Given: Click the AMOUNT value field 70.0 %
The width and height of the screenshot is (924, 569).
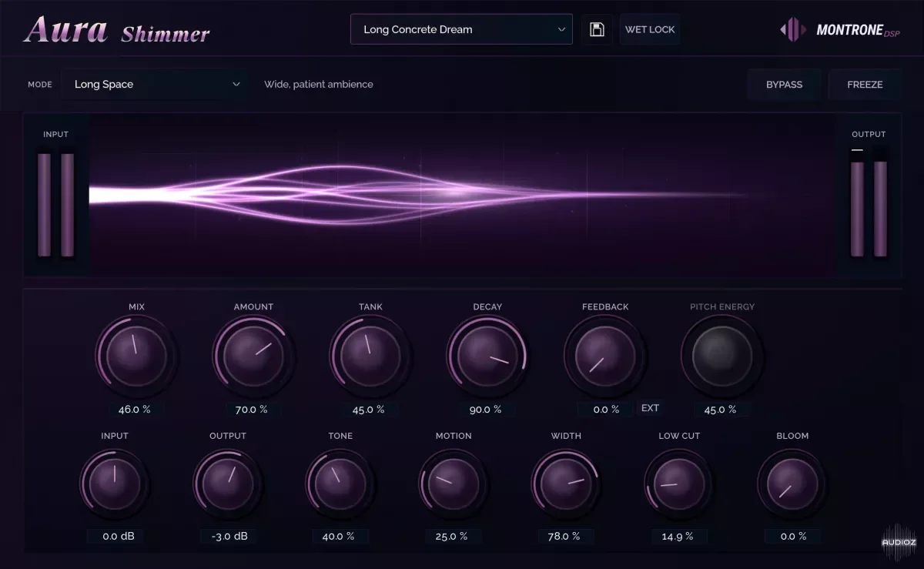Looking at the screenshot, I should pos(253,410).
